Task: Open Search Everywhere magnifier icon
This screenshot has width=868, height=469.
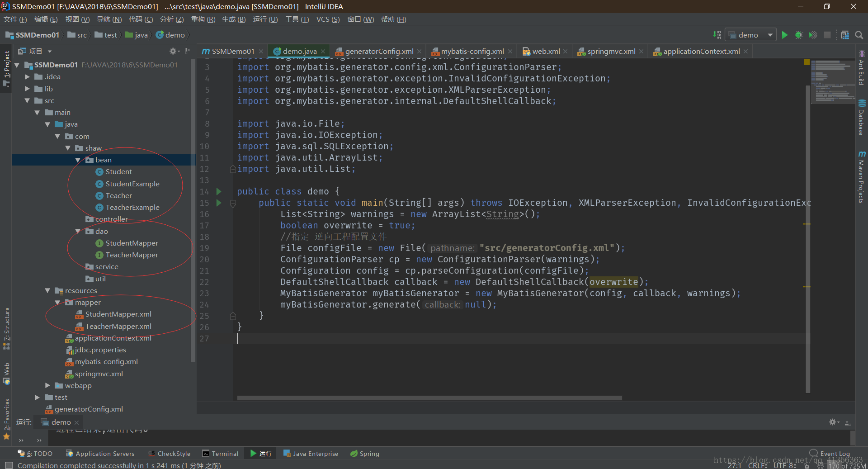Action: [x=859, y=35]
